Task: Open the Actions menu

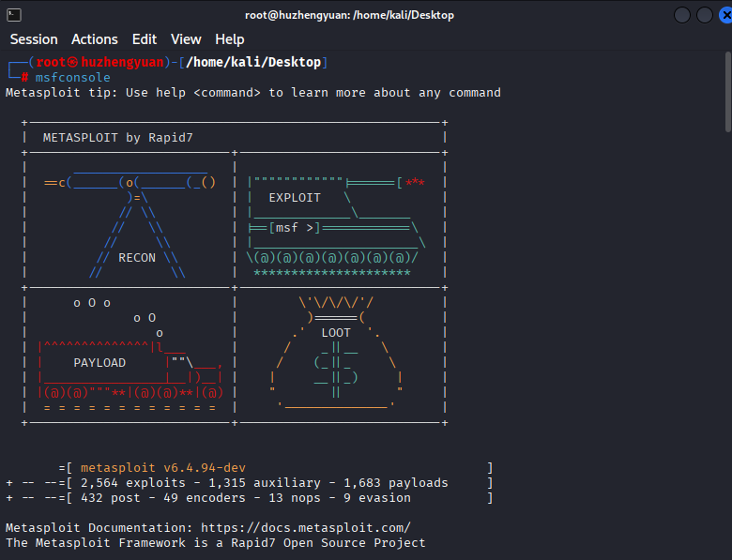Action: tap(95, 39)
